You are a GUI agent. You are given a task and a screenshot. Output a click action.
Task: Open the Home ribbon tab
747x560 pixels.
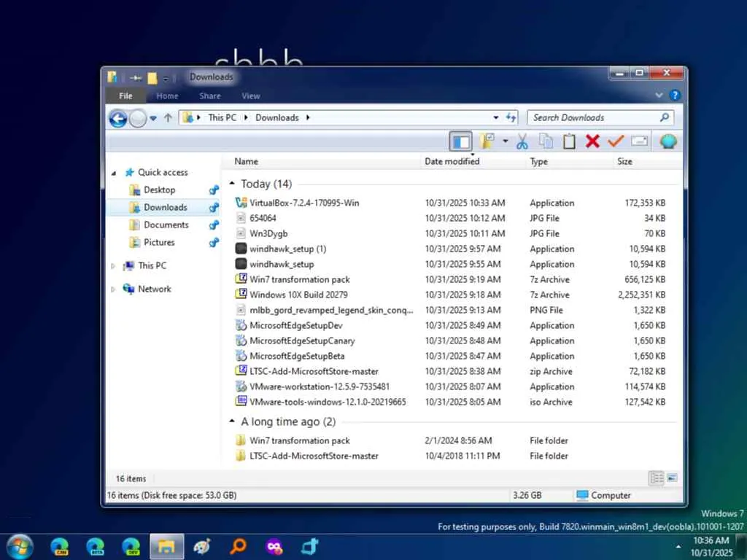coord(167,96)
